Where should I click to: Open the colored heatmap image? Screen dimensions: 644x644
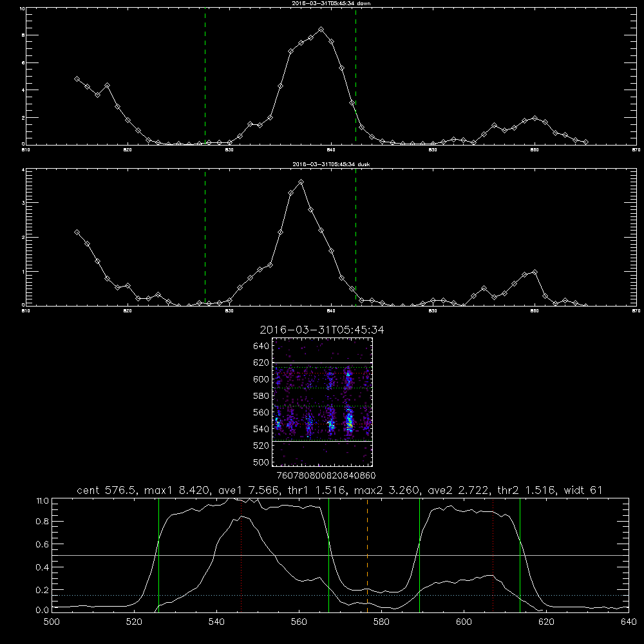click(323, 402)
